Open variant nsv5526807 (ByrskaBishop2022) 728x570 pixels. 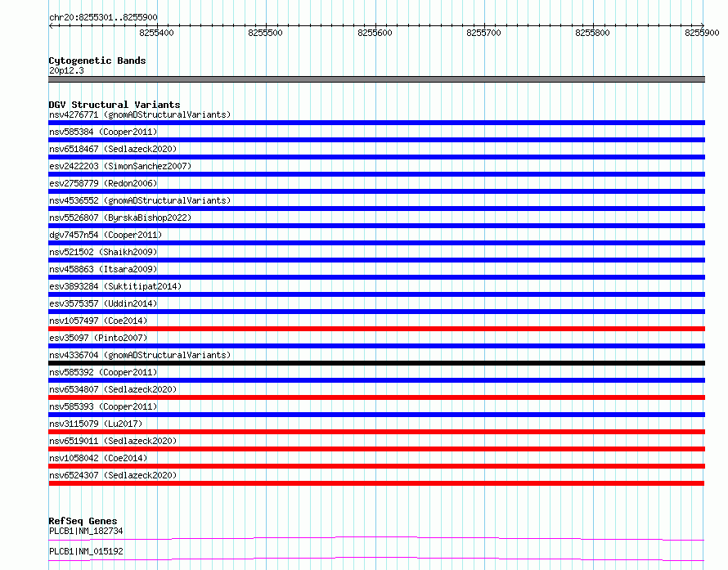(120, 218)
